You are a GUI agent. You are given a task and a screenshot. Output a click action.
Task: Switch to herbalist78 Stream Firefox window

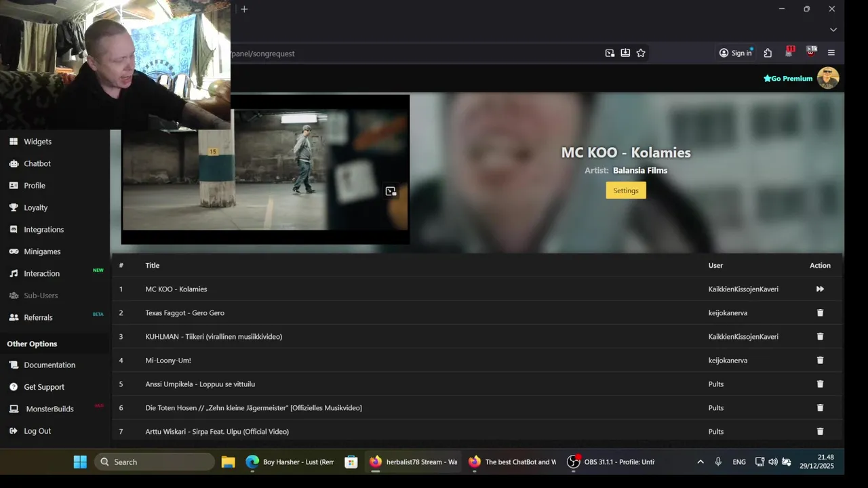[414, 462]
